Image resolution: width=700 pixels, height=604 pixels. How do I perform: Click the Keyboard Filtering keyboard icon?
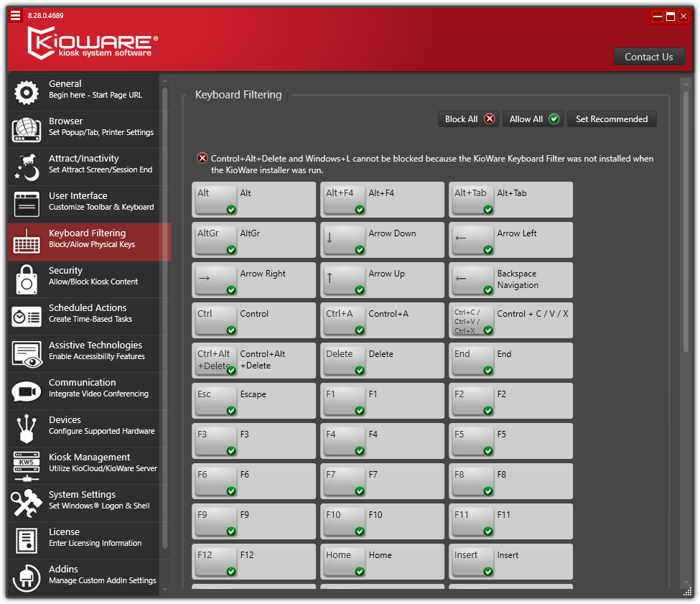(x=27, y=241)
